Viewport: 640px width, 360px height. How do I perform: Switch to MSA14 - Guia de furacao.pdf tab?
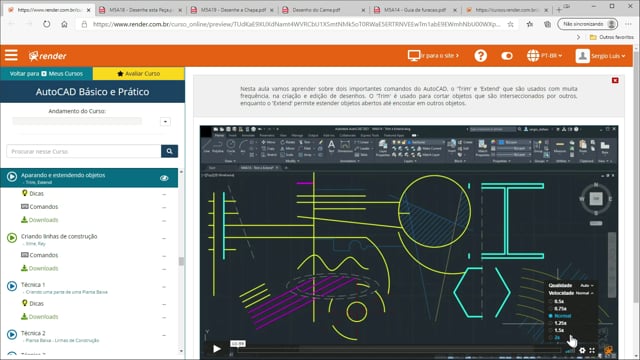416,10
